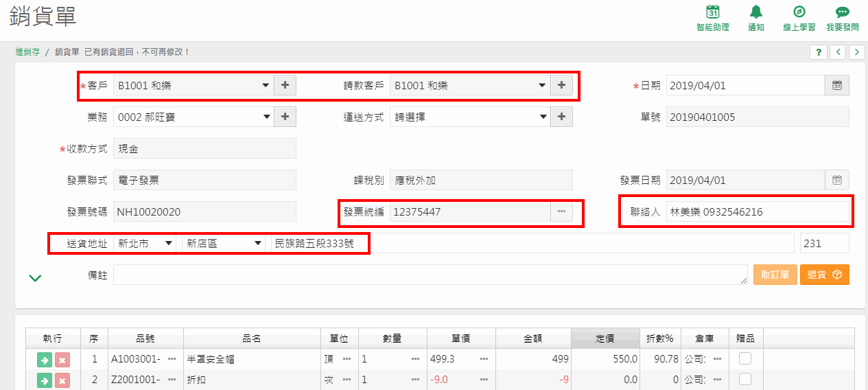Open 單價 ellipsis beside -9.0
The width and height of the screenshot is (868, 390).
pos(484,380)
